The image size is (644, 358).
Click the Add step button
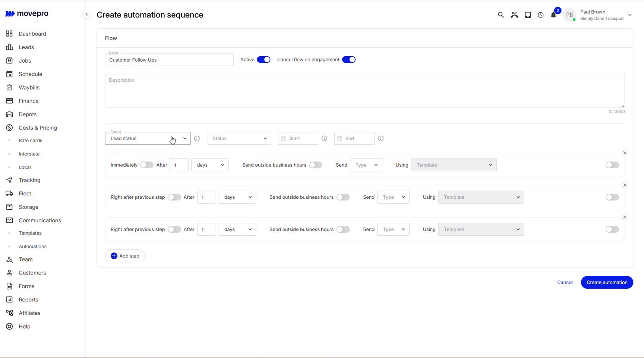(x=125, y=256)
